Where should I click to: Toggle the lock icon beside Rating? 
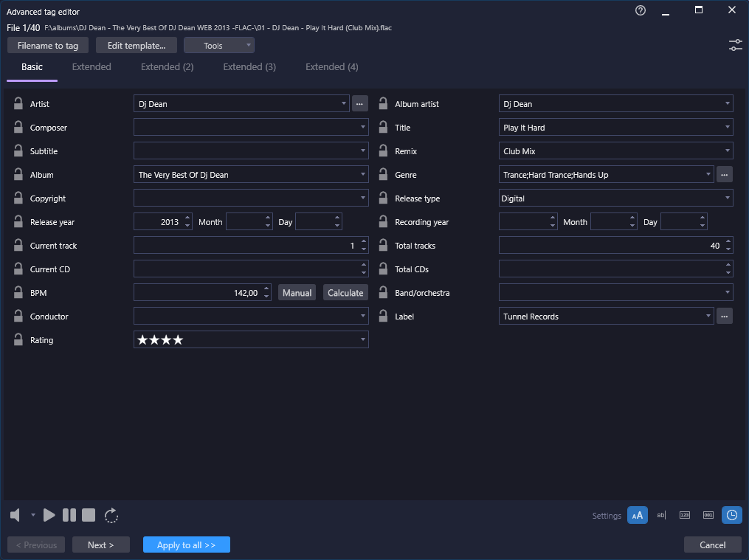18,340
